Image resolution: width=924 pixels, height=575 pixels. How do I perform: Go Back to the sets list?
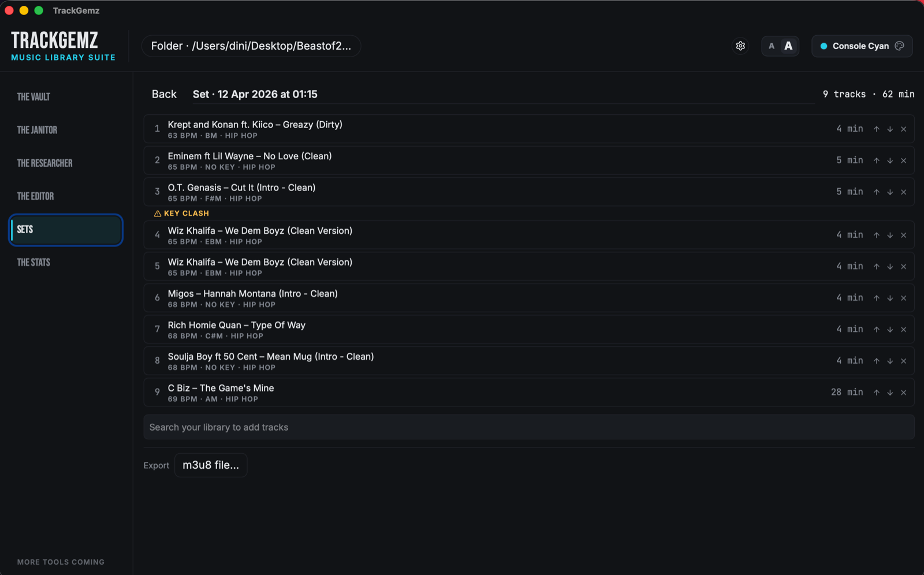(164, 94)
